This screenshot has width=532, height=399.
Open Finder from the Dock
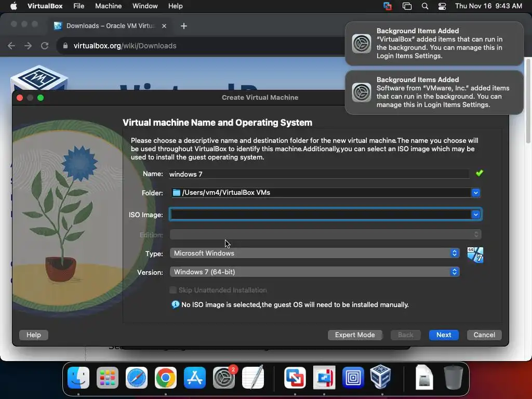pos(78,378)
